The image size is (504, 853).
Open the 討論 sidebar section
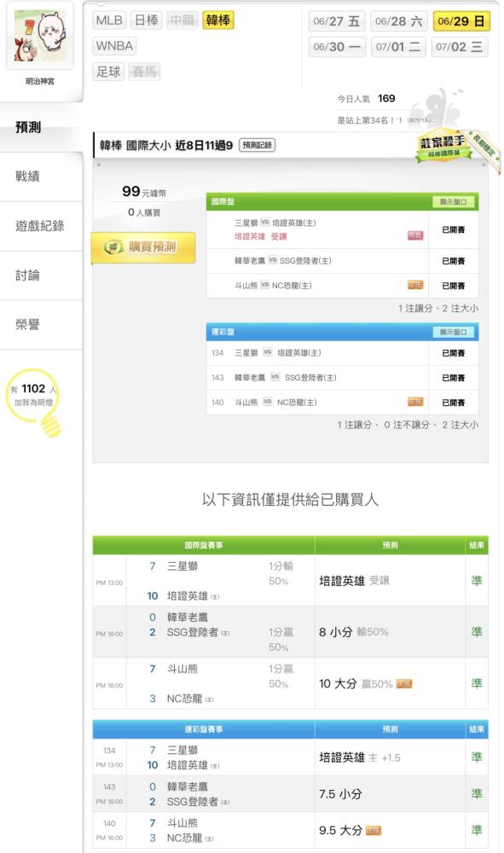[x=41, y=276]
